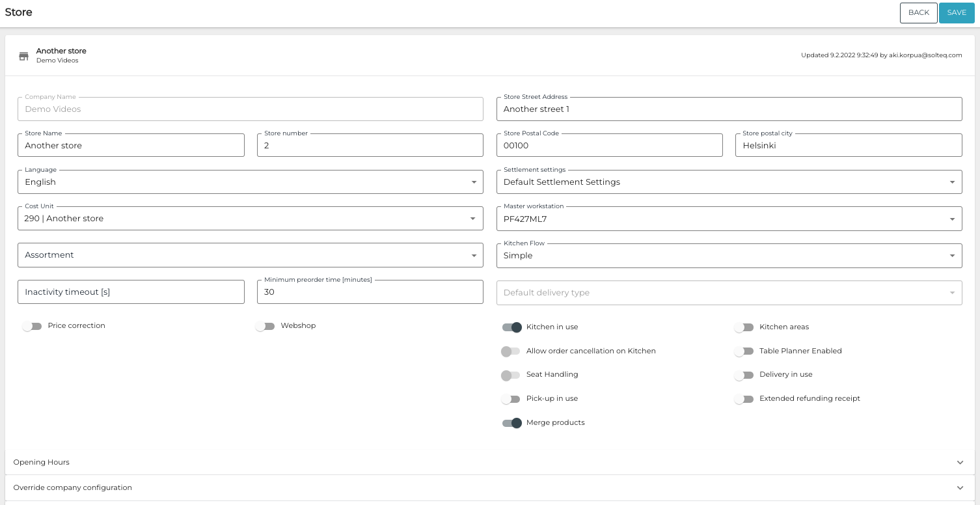Enable the Seat Handling toggle
Image resolution: width=980 pixels, height=505 pixels.
pos(511,375)
